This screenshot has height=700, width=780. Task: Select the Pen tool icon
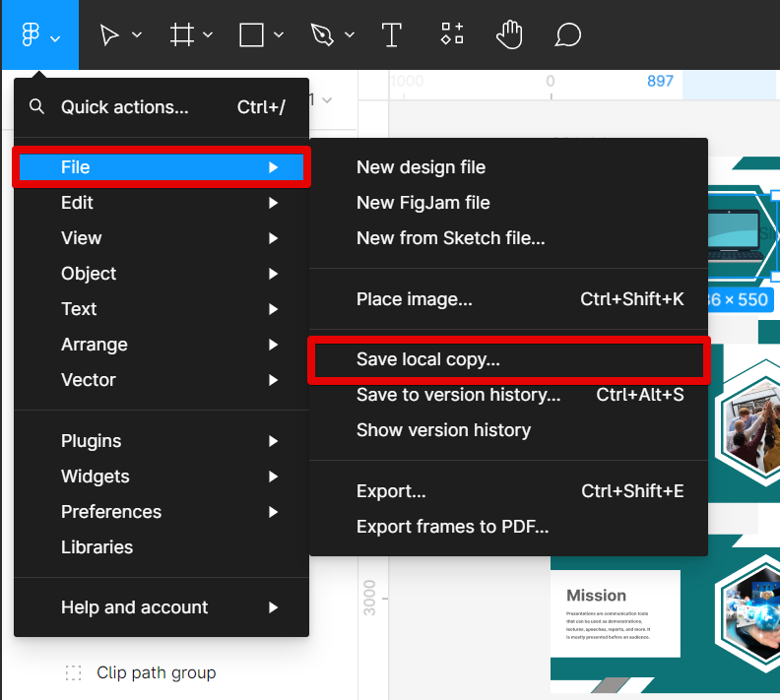[322, 36]
